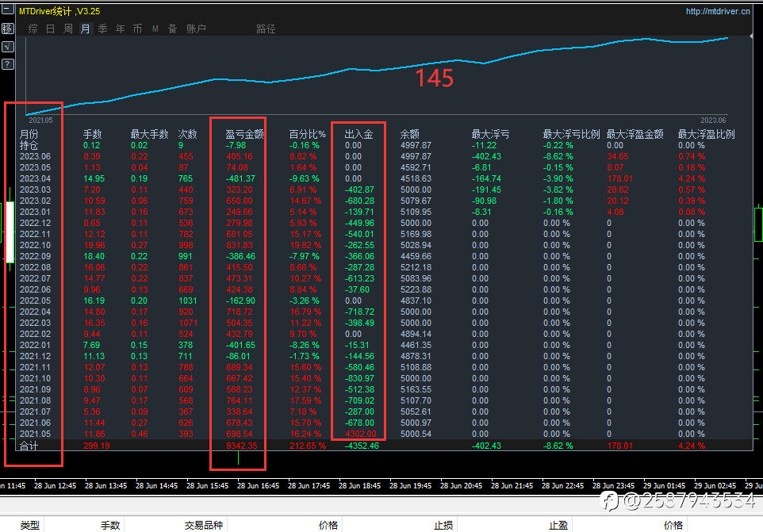Click the 盈亏金额 column header
The height and width of the screenshot is (532, 763).
point(244,134)
